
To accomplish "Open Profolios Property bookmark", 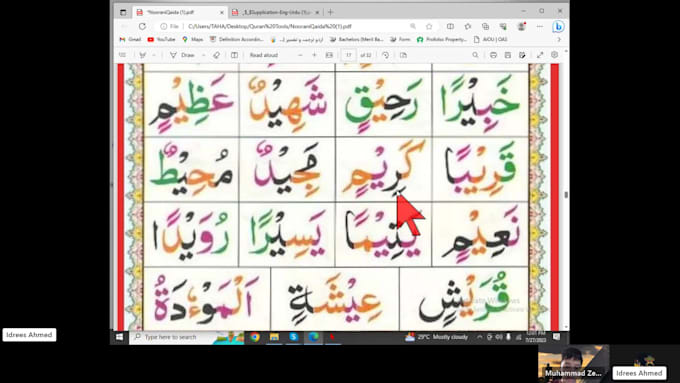I will [441, 39].
